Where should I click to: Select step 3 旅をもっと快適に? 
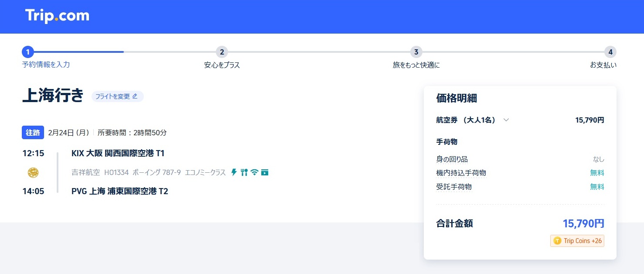416,52
